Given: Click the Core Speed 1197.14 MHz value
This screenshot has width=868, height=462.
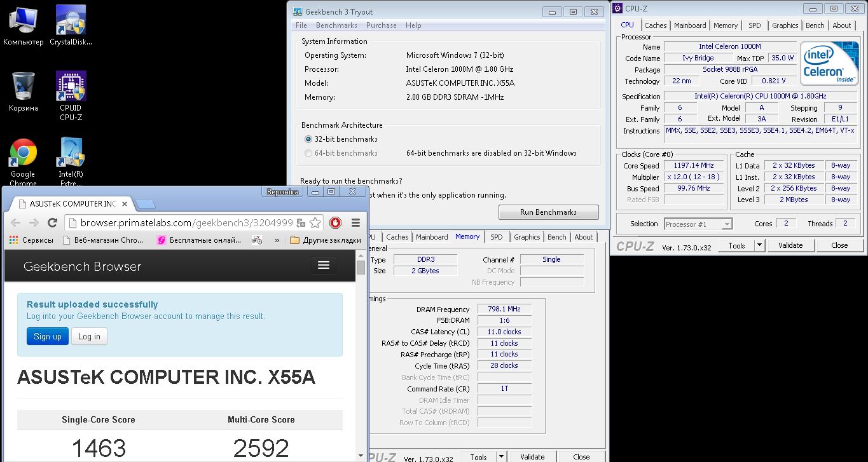Looking at the screenshot, I should coord(695,165).
